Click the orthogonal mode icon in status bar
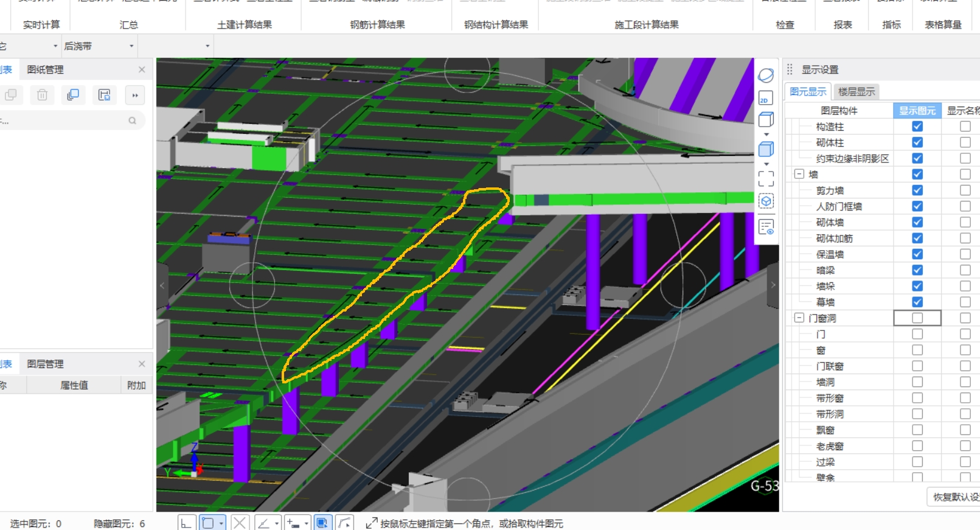This screenshot has width=980, height=530. pyautogui.click(x=186, y=523)
